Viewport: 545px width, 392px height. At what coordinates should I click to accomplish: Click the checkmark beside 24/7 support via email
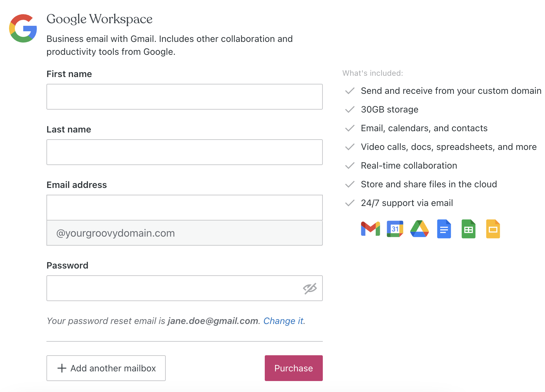pyautogui.click(x=350, y=203)
